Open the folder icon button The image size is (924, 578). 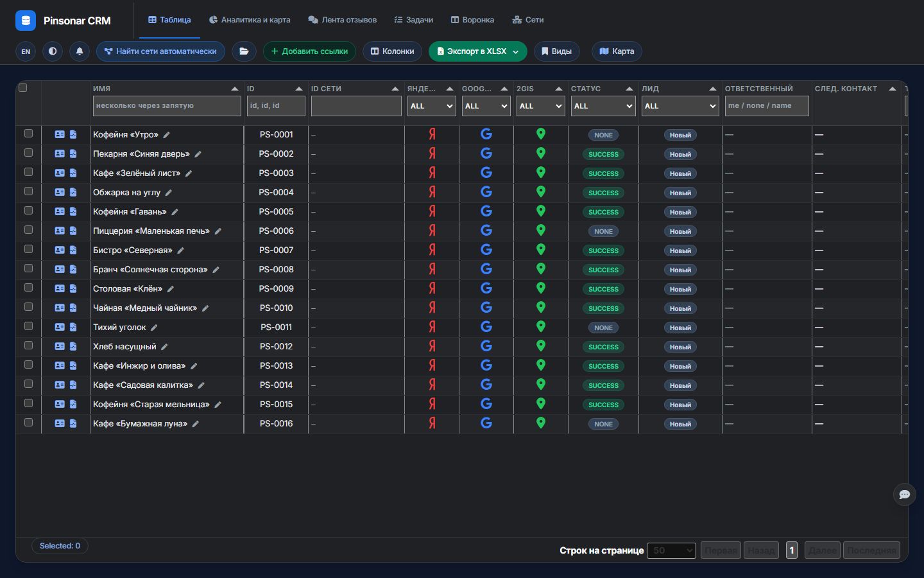tap(244, 51)
